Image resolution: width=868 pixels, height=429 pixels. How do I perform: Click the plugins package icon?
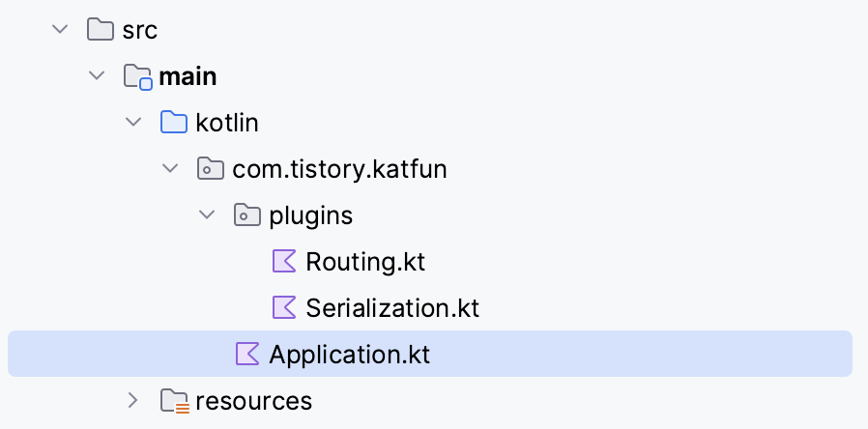(x=247, y=214)
